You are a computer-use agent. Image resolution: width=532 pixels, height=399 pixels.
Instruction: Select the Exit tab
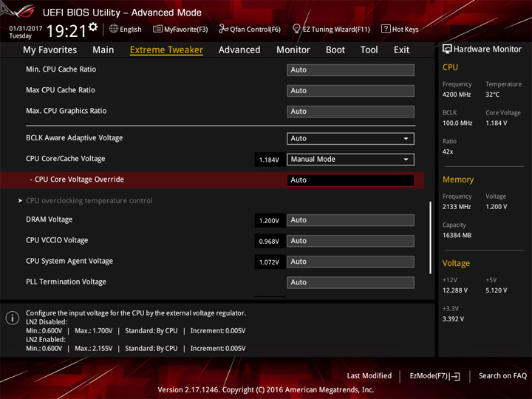click(401, 50)
